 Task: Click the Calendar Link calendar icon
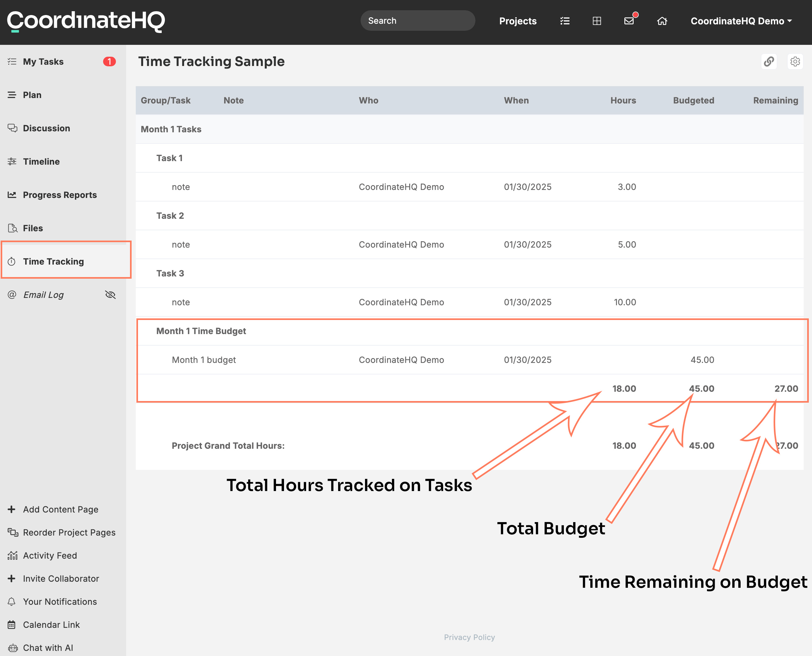coord(12,625)
